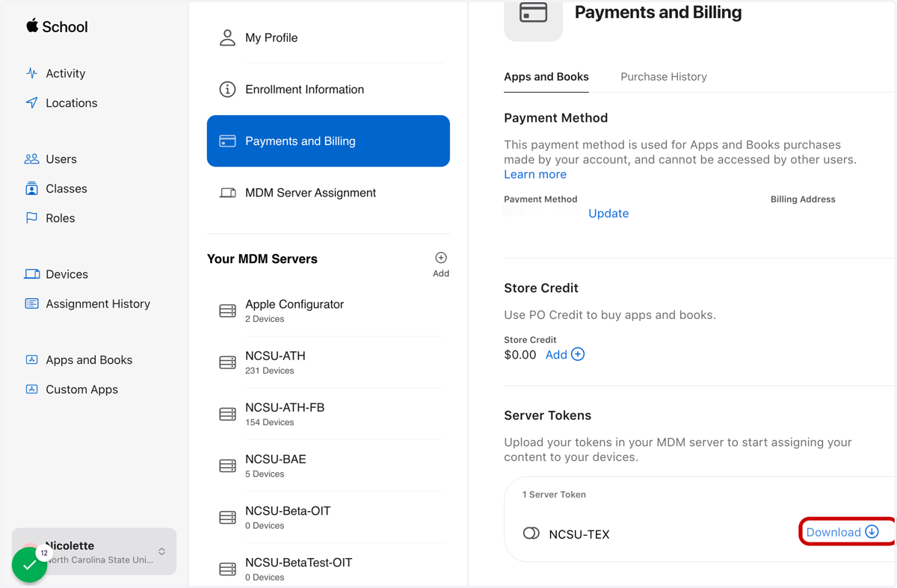Click Update under Payment Method
This screenshot has height=588, width=897.
coord(608,213)
